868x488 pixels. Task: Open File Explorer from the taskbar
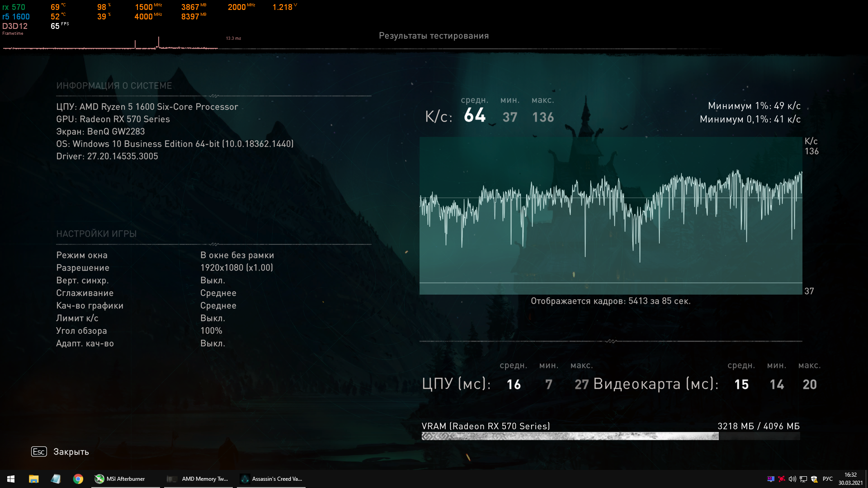33,479
